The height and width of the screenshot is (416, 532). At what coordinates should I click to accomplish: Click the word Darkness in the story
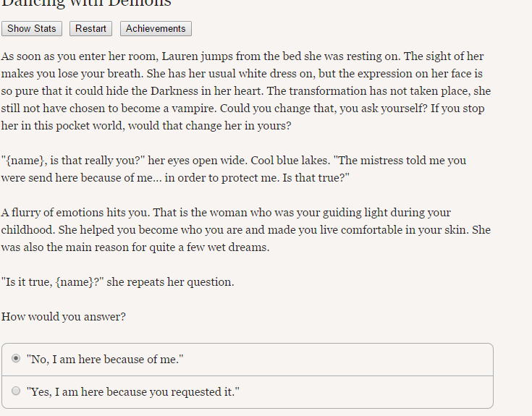[174, 91]
